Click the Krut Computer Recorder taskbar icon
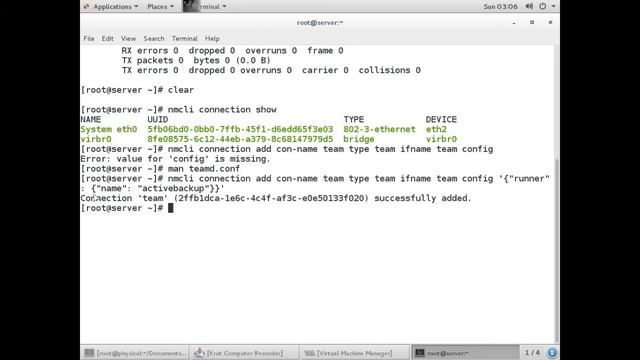Image resolution: width=640 pixels, height=360 pixels. [x=199, y=353]
